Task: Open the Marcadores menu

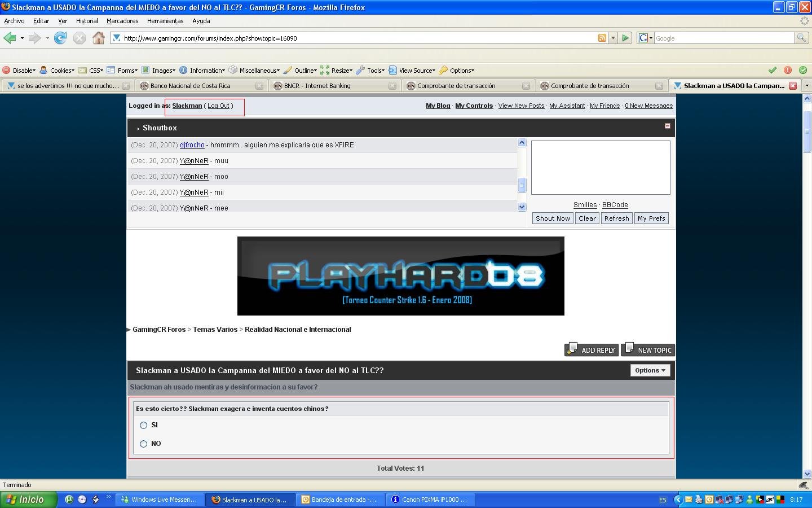Action: 122,21
